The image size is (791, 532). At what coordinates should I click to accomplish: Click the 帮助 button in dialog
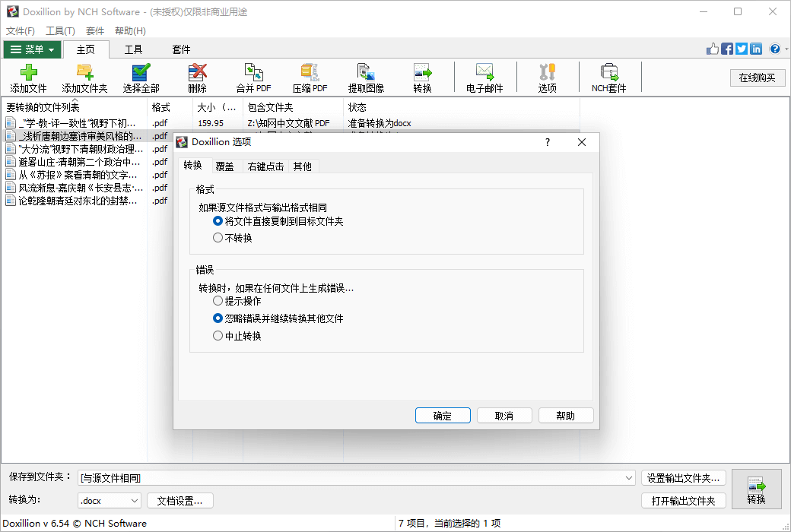(x=566, y=416)
